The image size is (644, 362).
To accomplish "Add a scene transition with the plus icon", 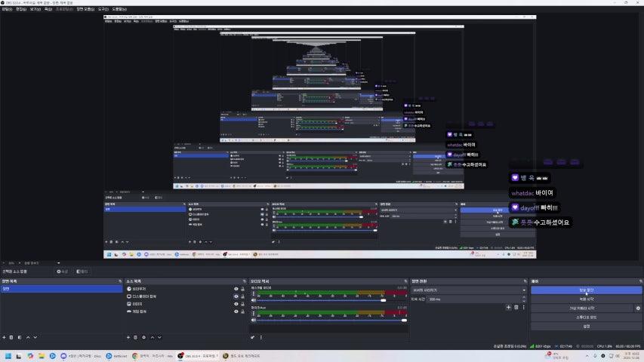I will click(x=508, y=307).
